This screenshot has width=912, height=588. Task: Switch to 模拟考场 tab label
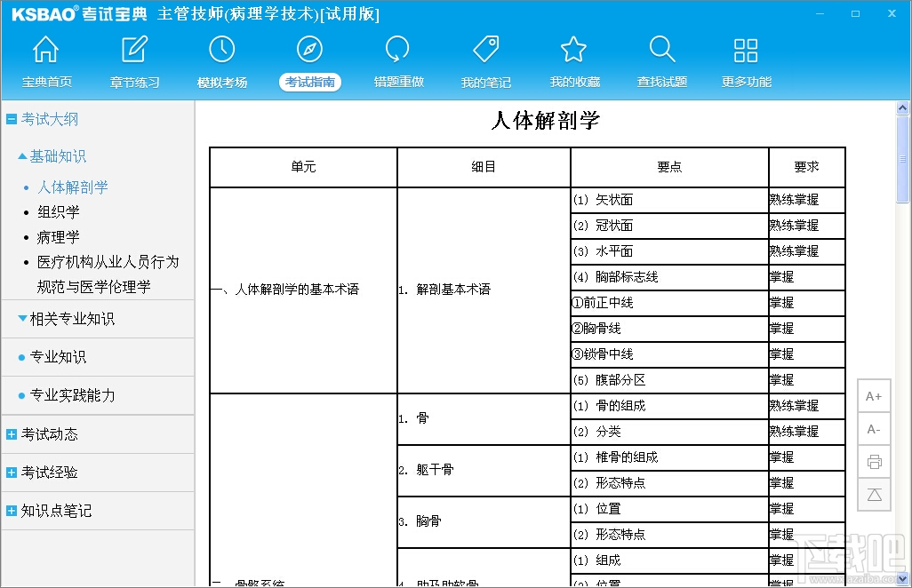[222, 82]
